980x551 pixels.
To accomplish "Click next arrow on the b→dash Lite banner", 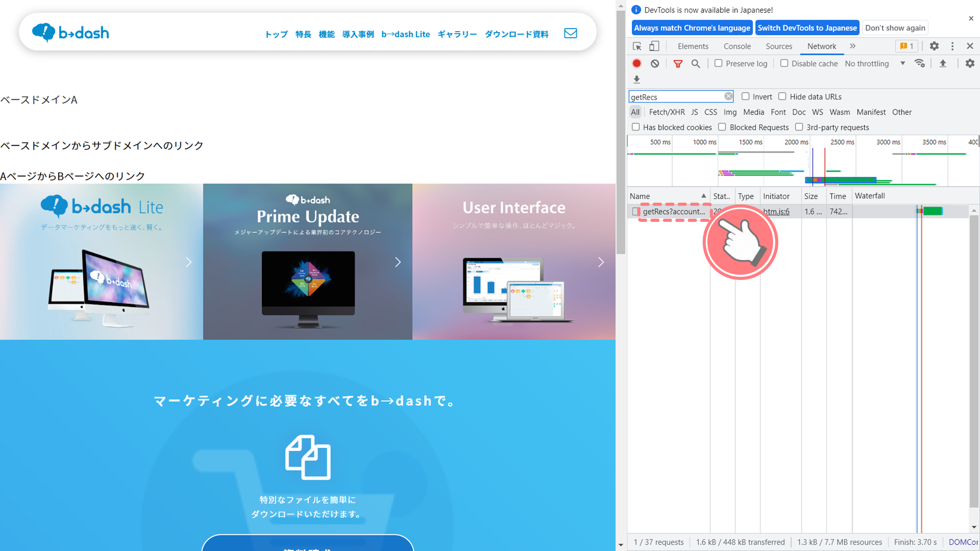I will (x=189, y=262).
